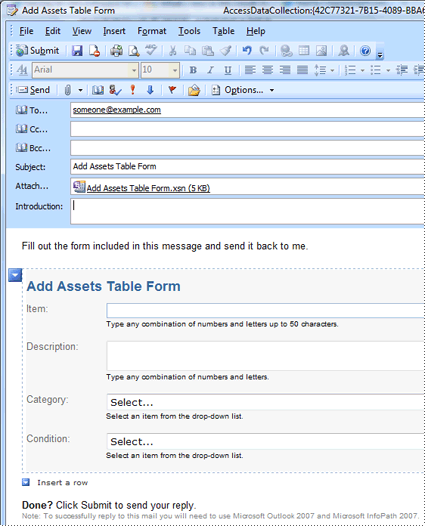
Task: Open the help question mark icon
Action: [x=365, y=51]
